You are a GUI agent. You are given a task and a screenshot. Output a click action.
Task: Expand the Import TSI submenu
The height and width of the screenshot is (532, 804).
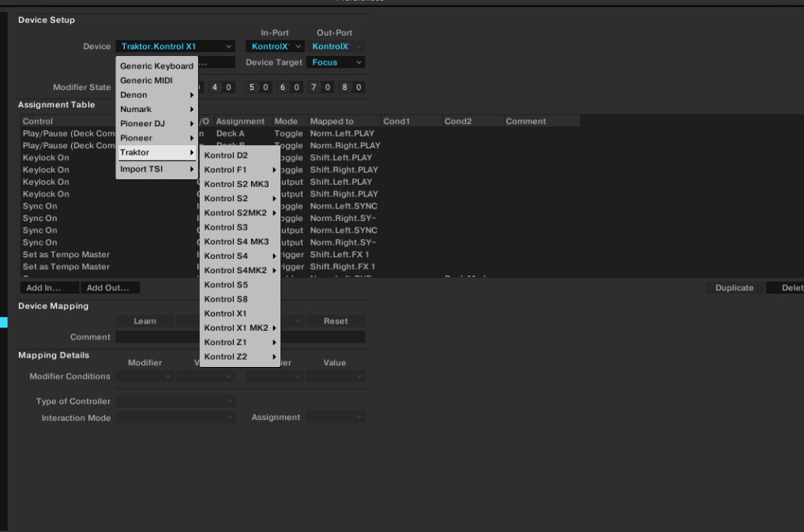(x=156, y=169)
